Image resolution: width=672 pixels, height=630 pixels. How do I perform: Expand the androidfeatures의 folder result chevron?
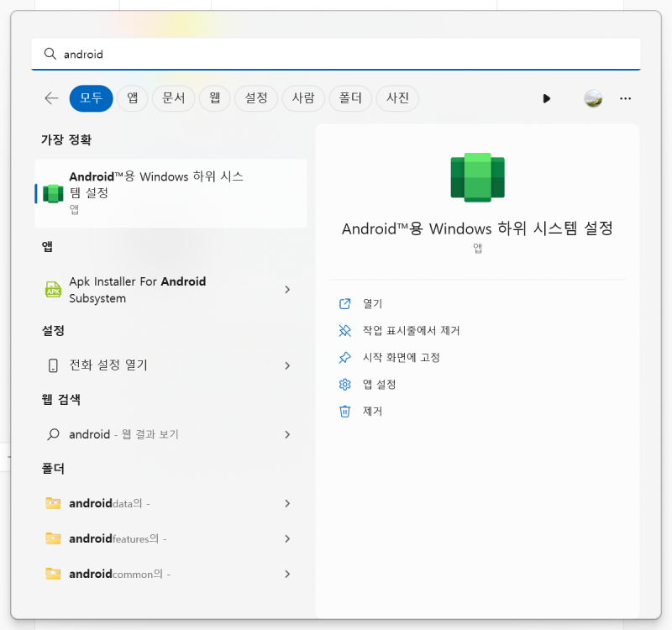(288, 538)
